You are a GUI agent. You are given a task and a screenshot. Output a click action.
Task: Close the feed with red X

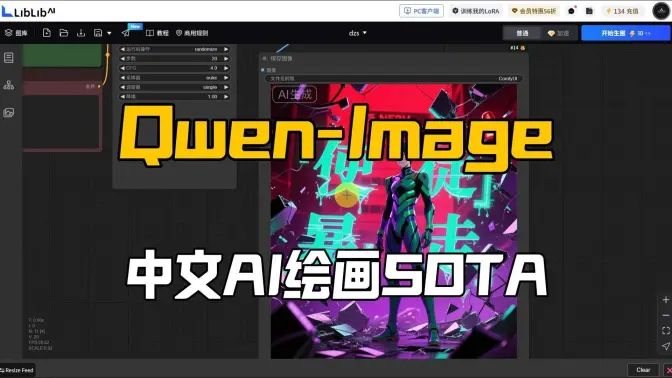(668, 370)
